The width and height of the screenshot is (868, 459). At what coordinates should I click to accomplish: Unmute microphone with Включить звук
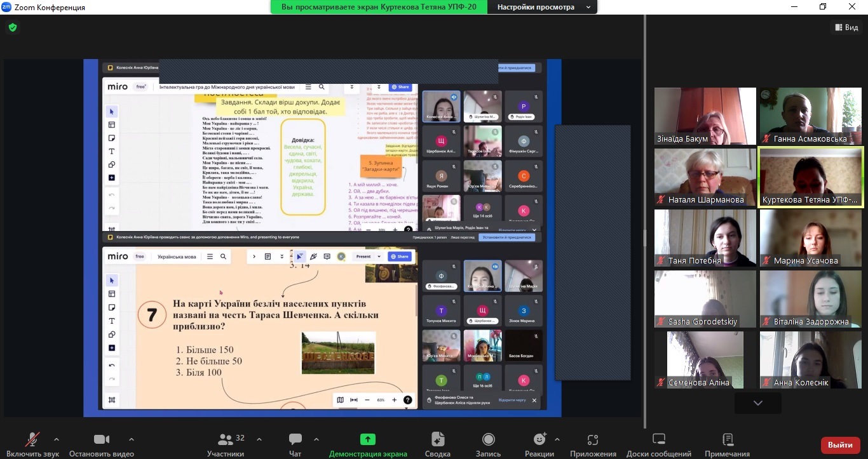pos(32,444)
